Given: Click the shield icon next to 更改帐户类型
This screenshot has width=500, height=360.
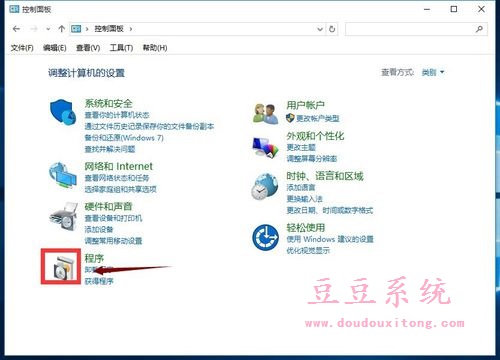Looking at the screenshot, I should coord(290,118).
